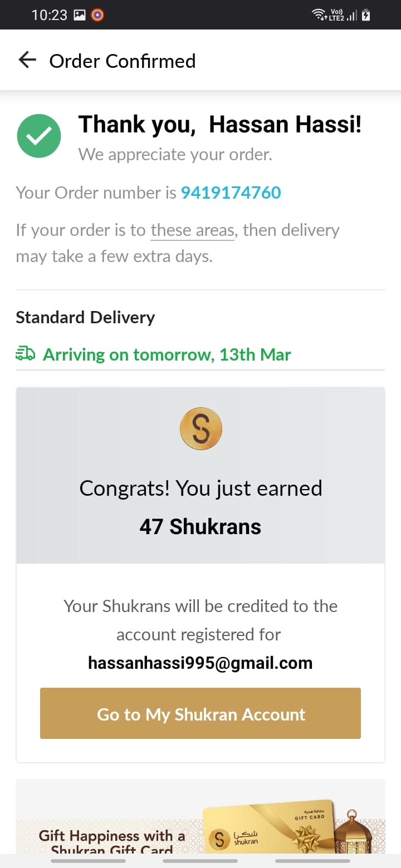Viewport: 401px width, 868px height.
Task: Open order number 9419174760
Action: click(231, 193)
